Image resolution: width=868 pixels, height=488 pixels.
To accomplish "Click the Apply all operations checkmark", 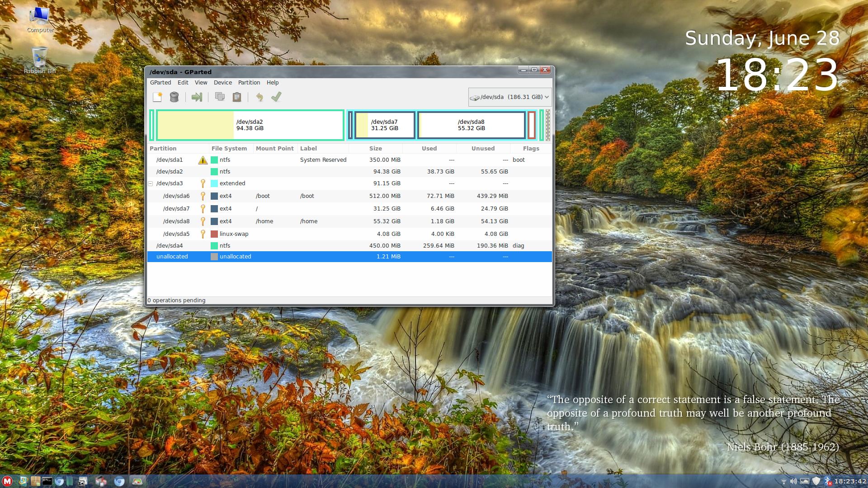I will [276, 97].
